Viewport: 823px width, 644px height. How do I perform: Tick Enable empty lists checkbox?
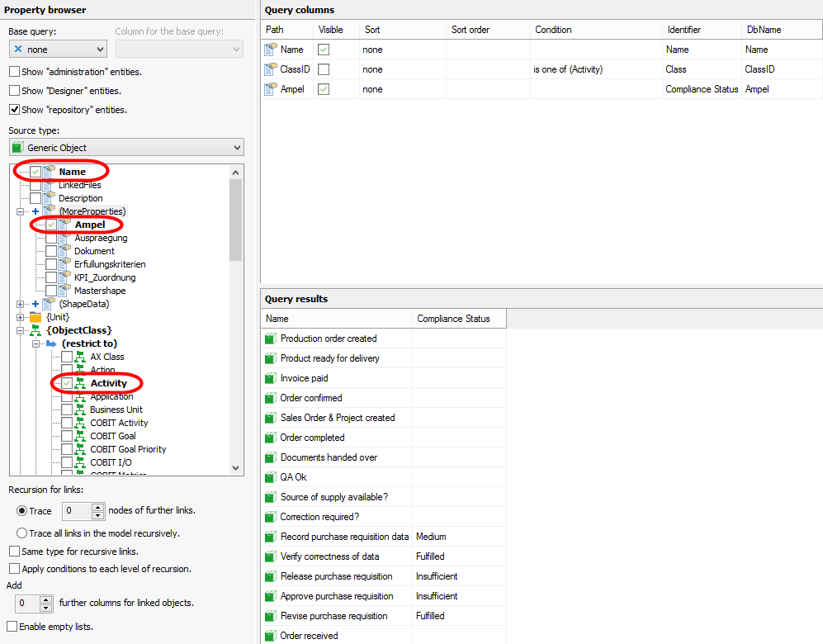tap(12, 626)
